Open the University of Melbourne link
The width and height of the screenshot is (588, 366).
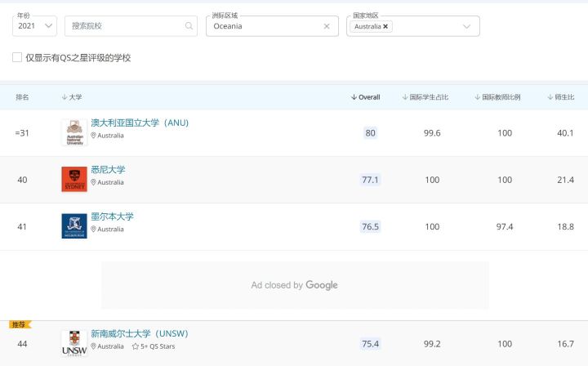[x=112, y=216]
